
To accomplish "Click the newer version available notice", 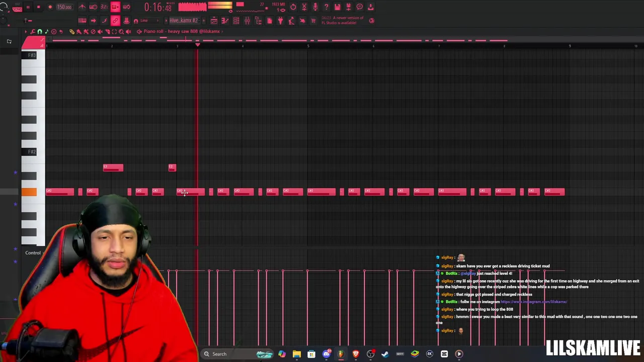I will click(342, 20).
